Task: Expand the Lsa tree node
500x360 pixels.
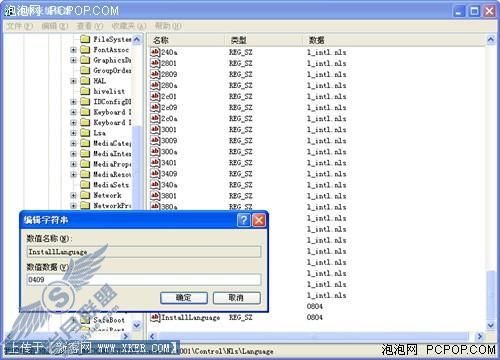Action: (73, 133)
